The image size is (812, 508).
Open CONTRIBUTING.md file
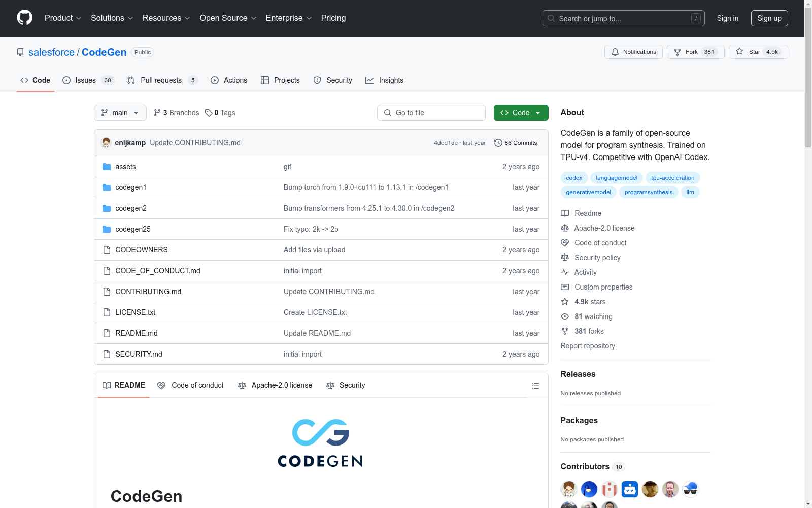click(x=148, y=292)
